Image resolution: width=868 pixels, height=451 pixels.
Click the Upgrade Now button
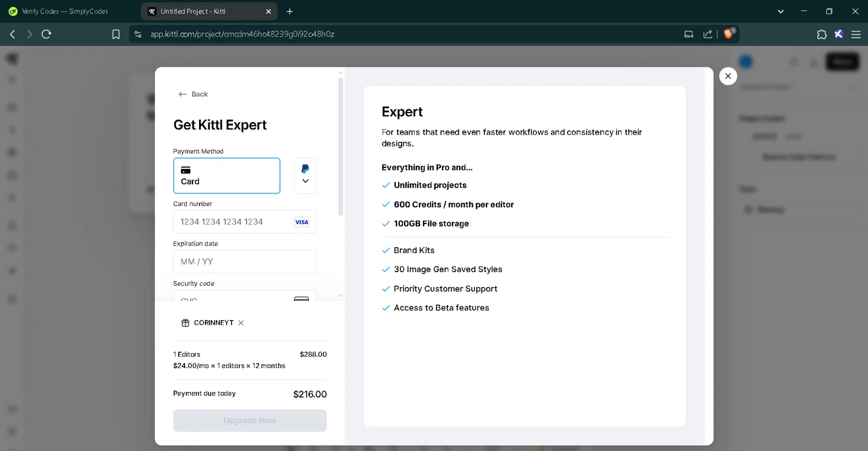[249, 420]
